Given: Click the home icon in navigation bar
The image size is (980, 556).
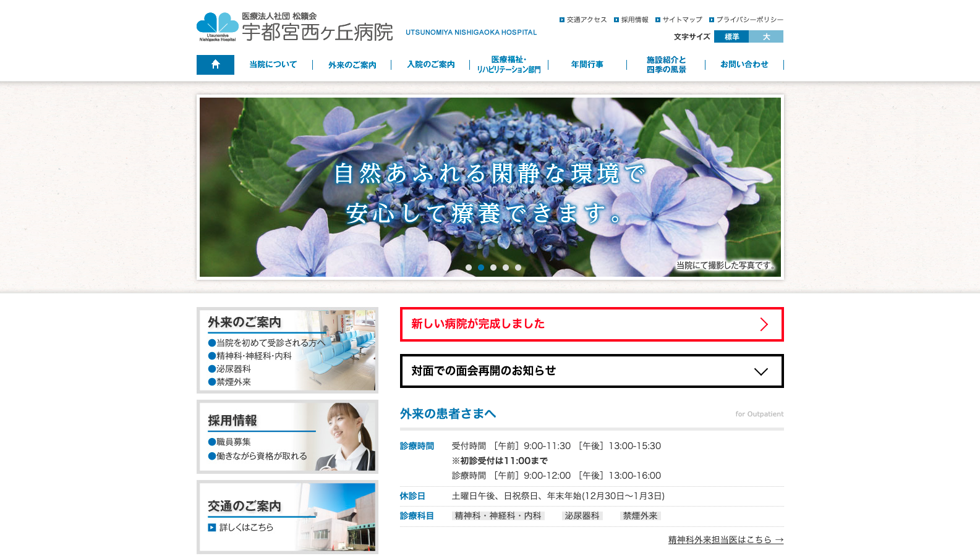Looking at the screenshot, I should [x=215, y=64].
